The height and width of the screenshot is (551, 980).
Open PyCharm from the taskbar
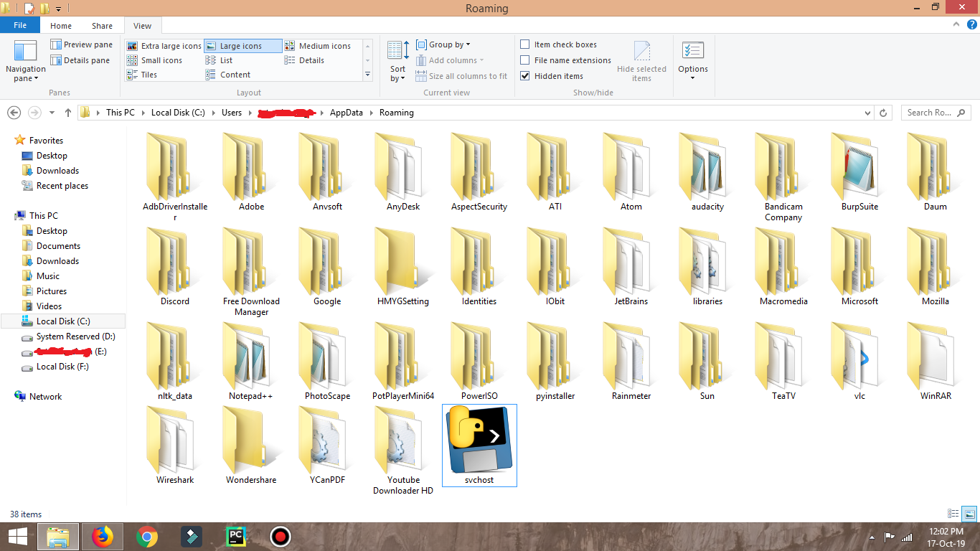pyautogui.click(x=236, y=536)
